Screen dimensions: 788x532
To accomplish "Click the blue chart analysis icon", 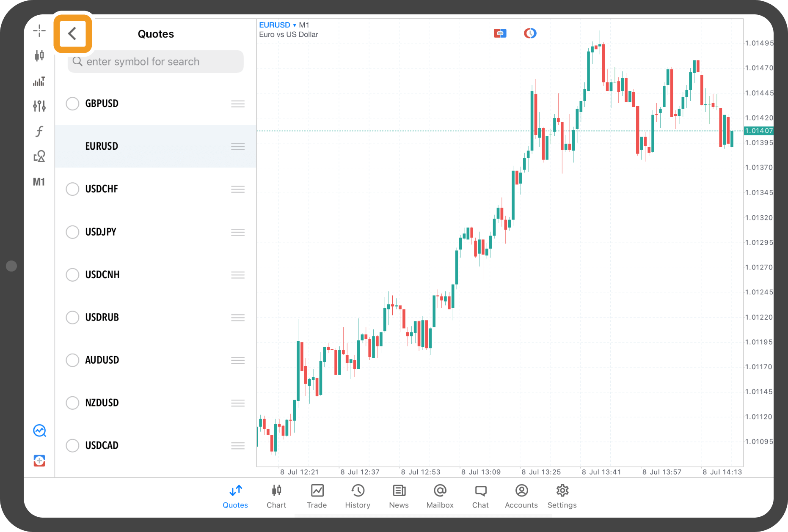I will [39, 431].
